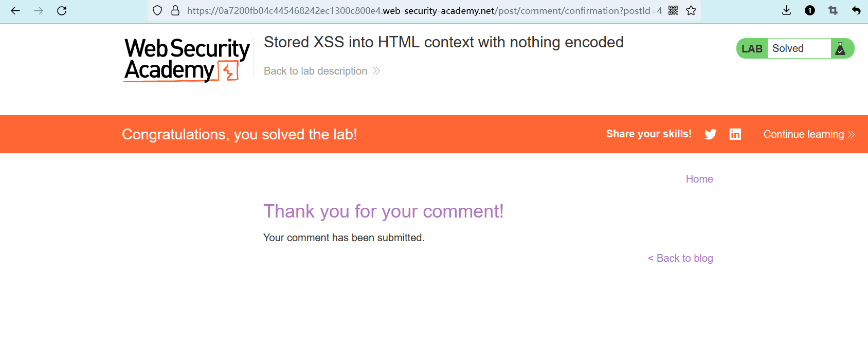The height and width of the screenshot is (342, 868).
Task: Click the padlock site security icon
Action: (175, 11)
